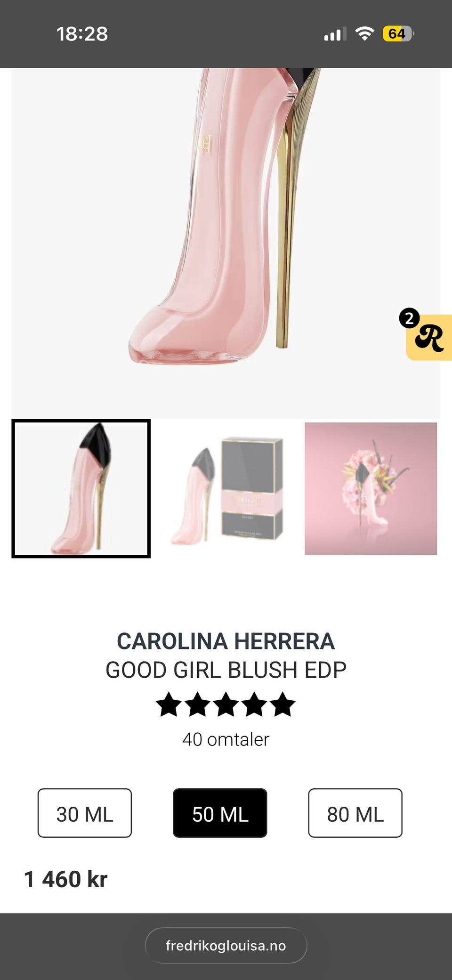
Task: Tap the 18:28 clock in status bar
Action: [x=82, y=34]
